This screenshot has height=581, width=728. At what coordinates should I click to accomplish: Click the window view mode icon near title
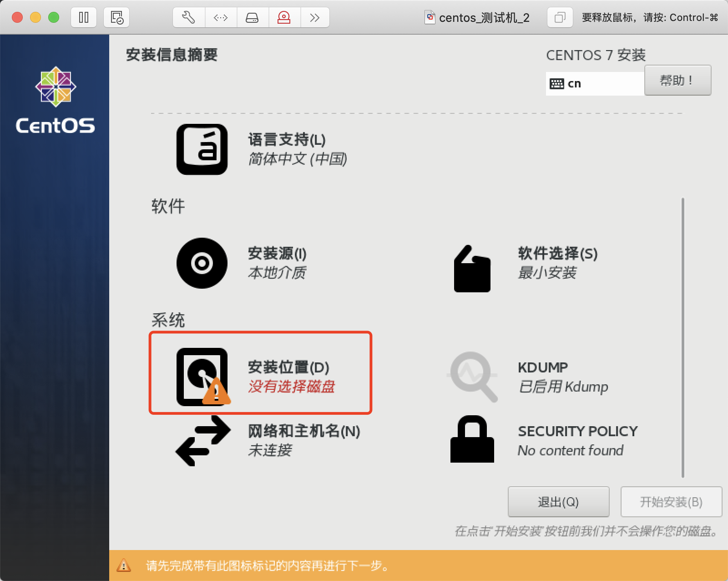(x=560, y=18)
